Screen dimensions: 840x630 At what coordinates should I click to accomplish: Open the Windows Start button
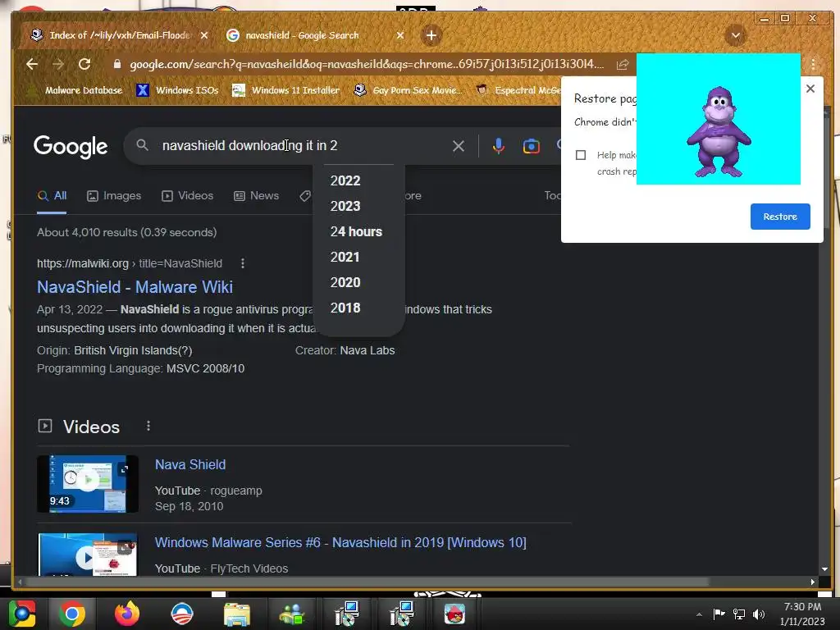[x=21, y=614]
